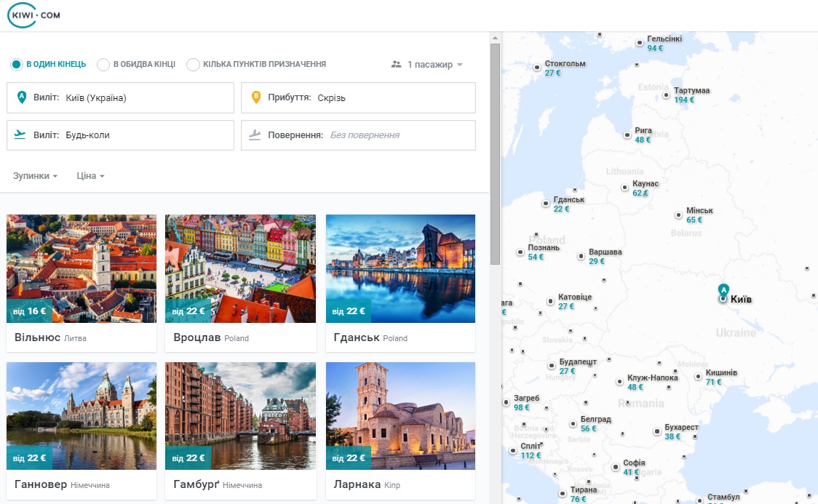Open the Вроцлав destination photo card
The height and width of the screenshot is (504, 818).
[240, 268]
